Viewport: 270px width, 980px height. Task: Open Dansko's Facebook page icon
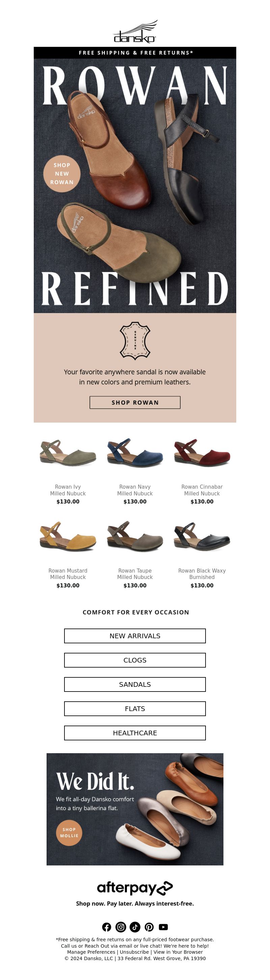coord(107,927)
